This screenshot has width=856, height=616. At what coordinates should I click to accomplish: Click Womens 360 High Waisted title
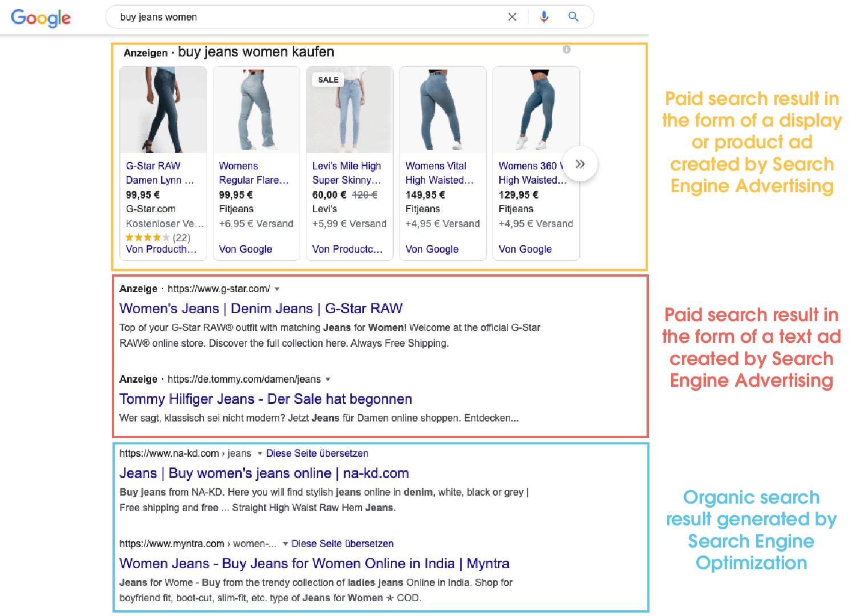tap(532, 173)
